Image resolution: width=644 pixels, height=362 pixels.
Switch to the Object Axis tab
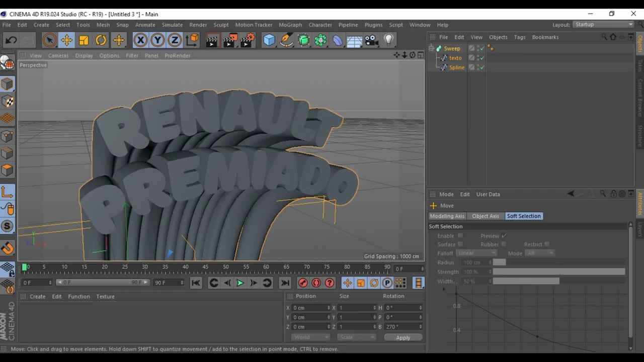pos(486,216)
